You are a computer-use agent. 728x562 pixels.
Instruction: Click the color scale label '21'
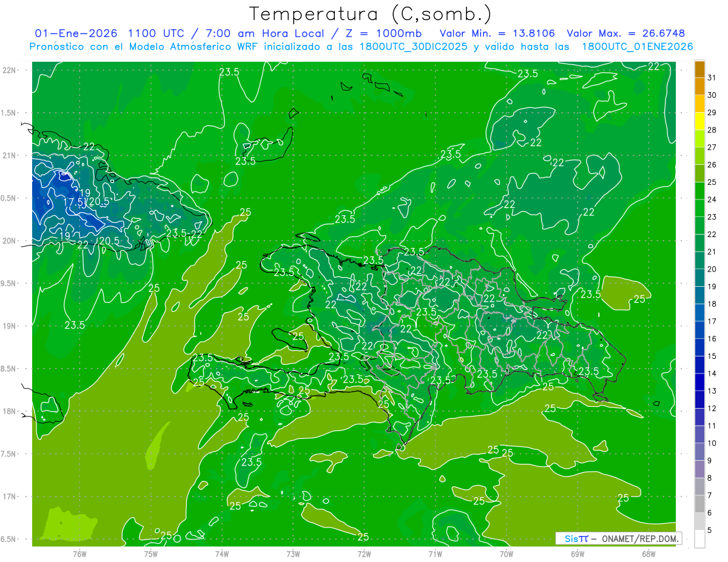[712, 252]
